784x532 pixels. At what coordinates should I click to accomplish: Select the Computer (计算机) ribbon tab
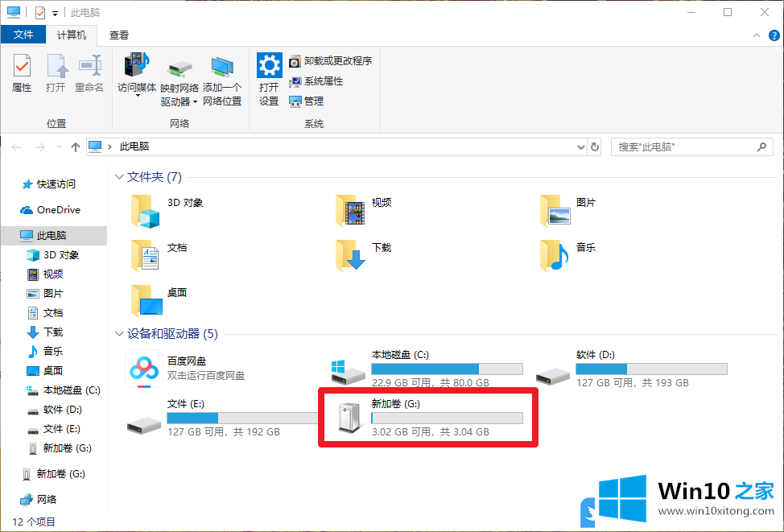[x=71, y=35]
